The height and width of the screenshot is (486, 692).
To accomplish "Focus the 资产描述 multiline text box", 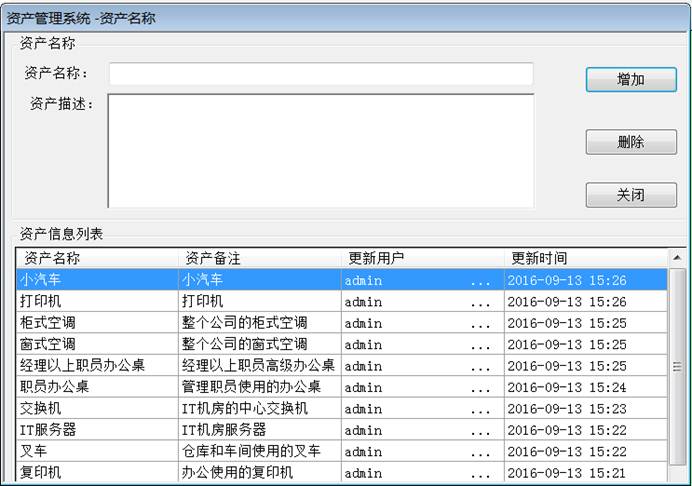I will click(x=321, y=151).
